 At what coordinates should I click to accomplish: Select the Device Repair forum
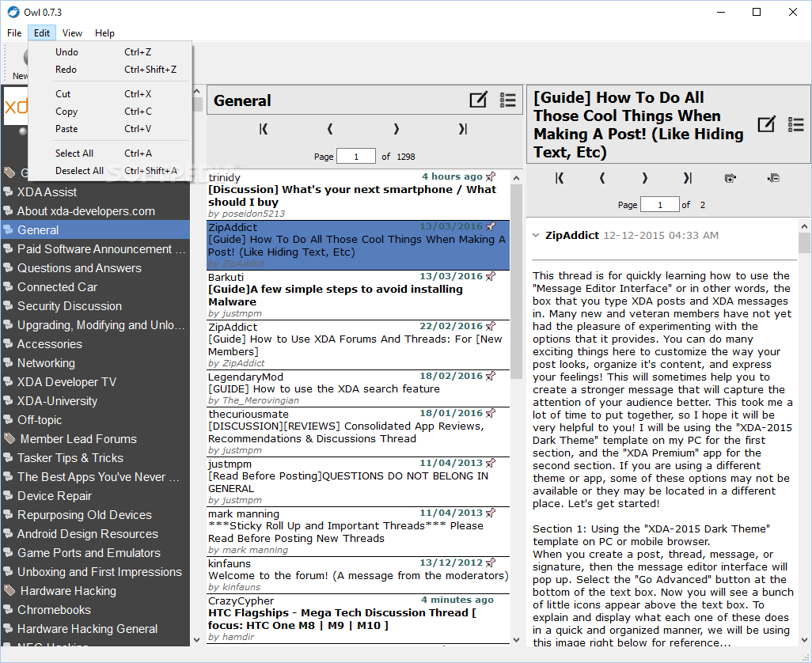coord(95,496)
